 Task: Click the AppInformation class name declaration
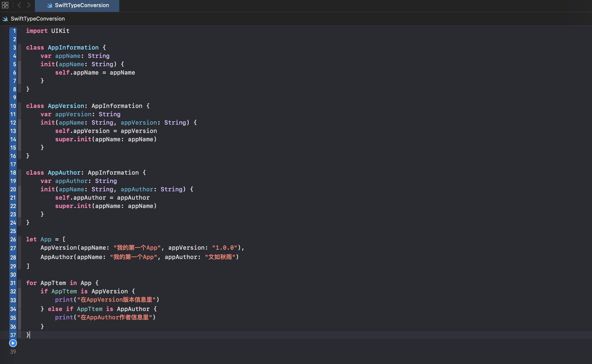[73, 48]
